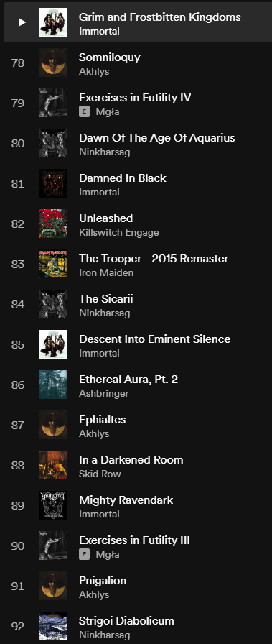Click explicit badge on Exercises in Futility III
This screenshot has width=272, height=644.
pyautogui.click(x=85, y=554)
